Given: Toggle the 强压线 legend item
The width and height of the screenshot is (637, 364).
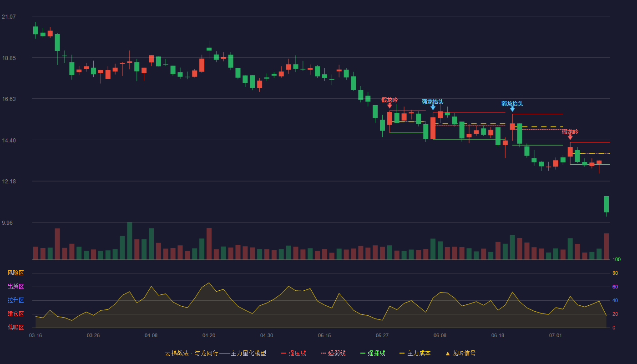Looking at the screenshot, I should pyautogui.click(x=293, y=353).
